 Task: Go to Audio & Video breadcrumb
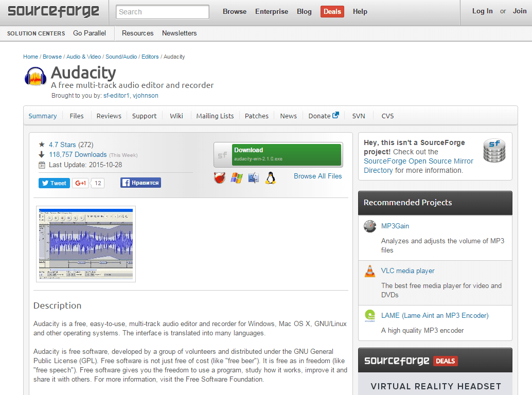point(83,57)
